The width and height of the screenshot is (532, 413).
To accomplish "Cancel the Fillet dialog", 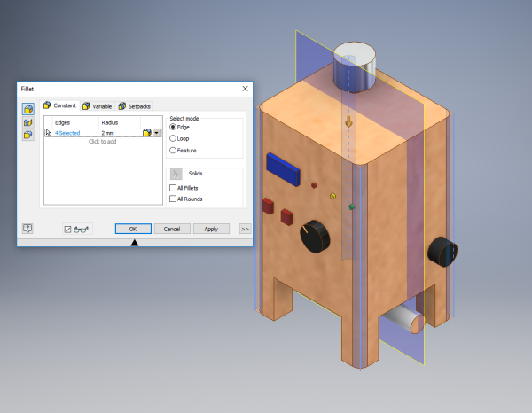I will click(x=172, y=229).
